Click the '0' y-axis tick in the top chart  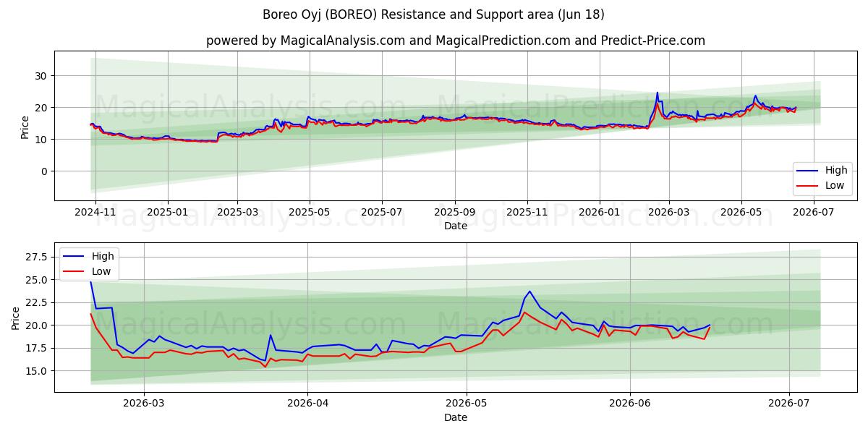pos(43,171)
